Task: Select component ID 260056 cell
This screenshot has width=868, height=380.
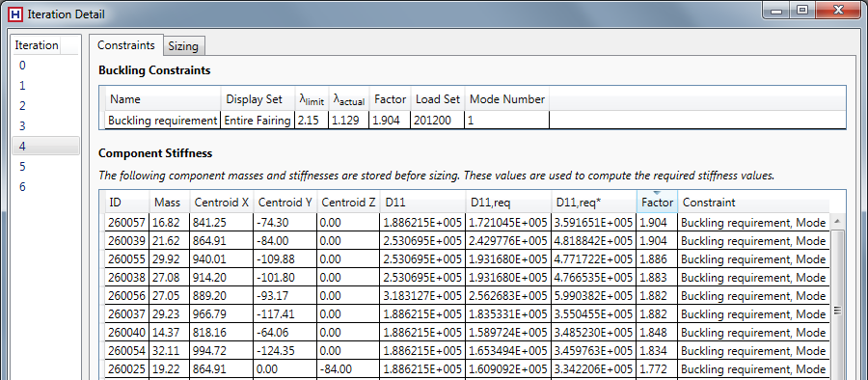Action: pyautogui.click(x=127, y=296)
